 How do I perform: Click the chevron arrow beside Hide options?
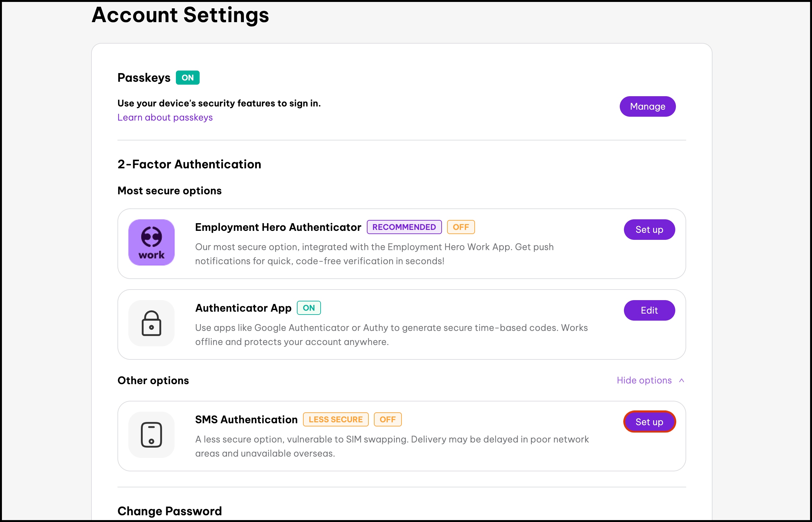coord(681,380)
